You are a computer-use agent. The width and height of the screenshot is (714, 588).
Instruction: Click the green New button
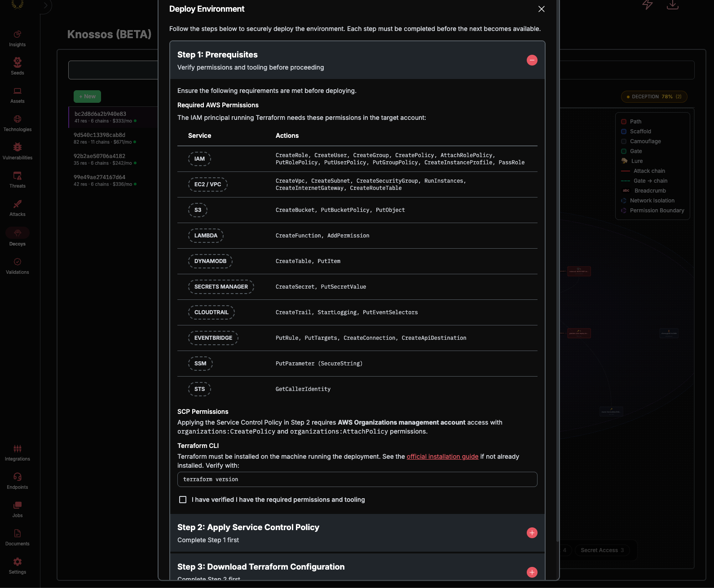tap(87, 97)
